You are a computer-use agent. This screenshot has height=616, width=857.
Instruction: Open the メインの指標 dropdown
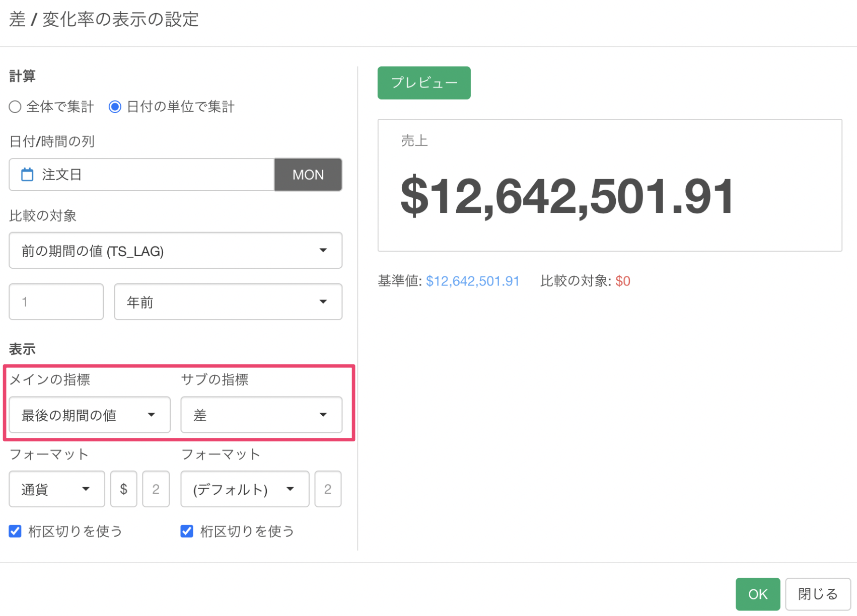(90, 415)
